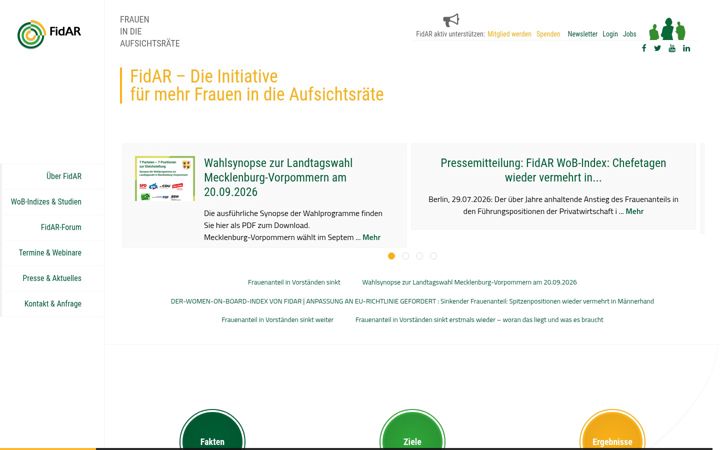Open Kontakt & Anfrage menu
This screenshot has height=450, width=720.
tap(53, 304)
